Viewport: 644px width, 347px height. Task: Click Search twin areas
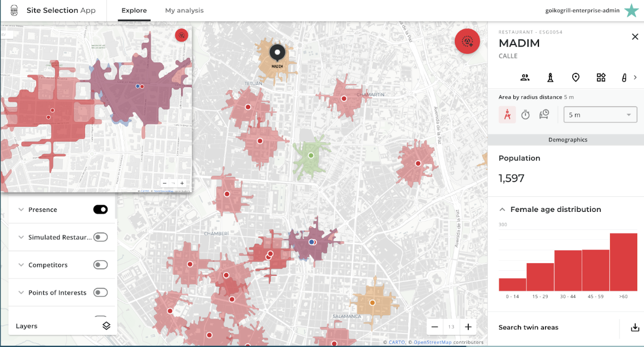point(528,328)
